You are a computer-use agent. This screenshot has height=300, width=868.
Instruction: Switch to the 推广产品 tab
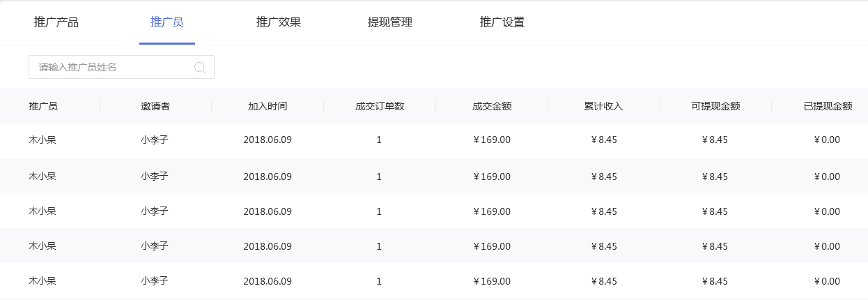point(56,22)
